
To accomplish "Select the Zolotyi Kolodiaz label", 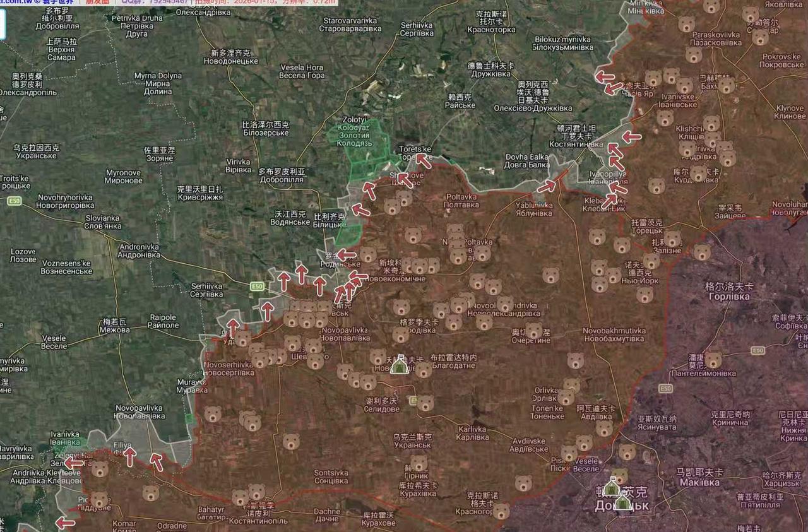I will 355,131.
